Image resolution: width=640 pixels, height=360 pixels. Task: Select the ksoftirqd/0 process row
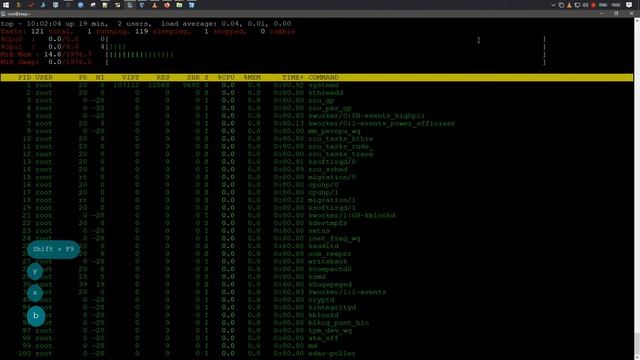coord(317,162)
